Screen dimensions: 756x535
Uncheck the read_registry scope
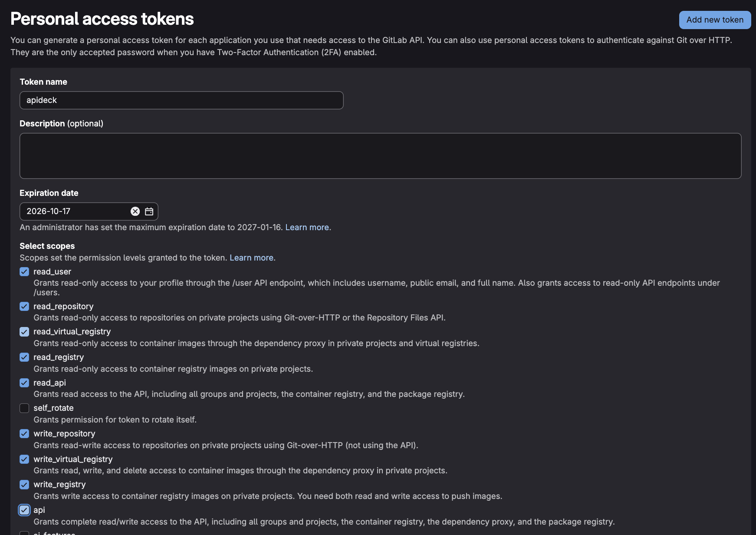click(24, 357)
